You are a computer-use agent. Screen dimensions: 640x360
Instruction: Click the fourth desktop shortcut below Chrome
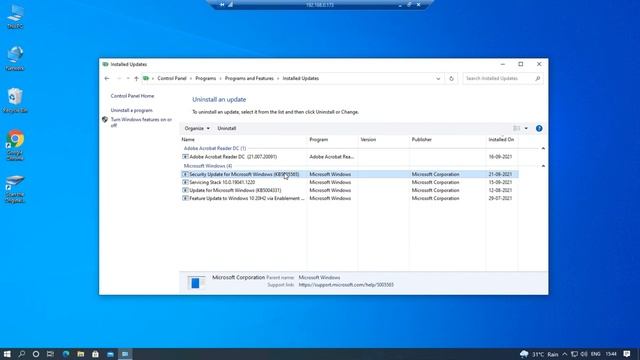pyautogui.click(x=15, y=189)
